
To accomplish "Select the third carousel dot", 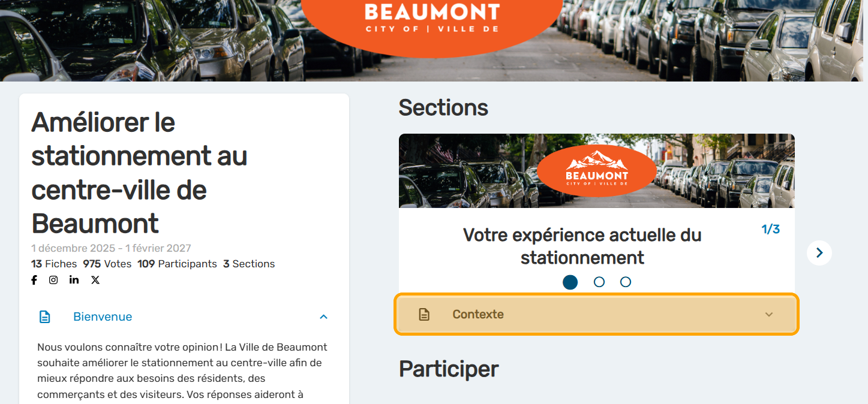I will [x=626, y=282].
